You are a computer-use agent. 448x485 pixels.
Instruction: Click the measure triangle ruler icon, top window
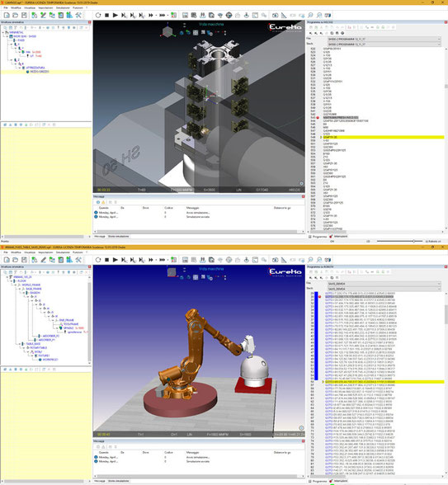click(284, 15)
